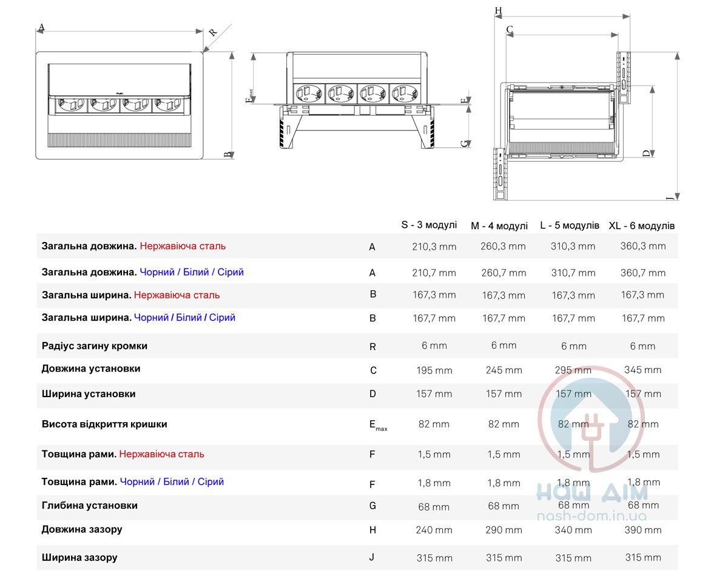The image size is (728, 576).
Task: Click the Радіус загину кромки row label
Action: (x=95, y=346)
